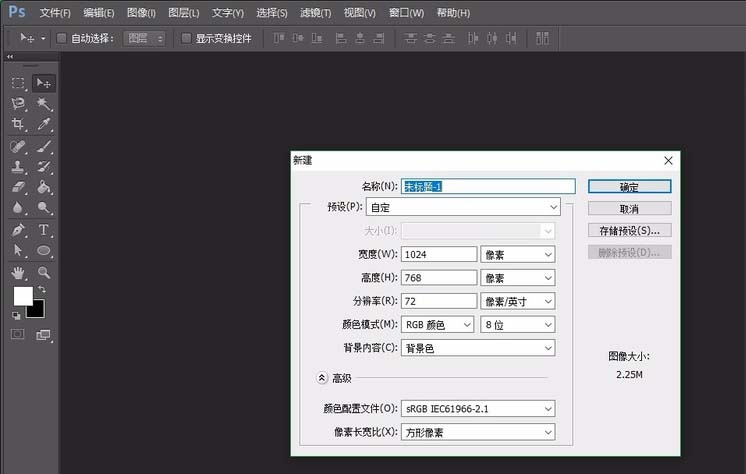This screenshot has height=474, width=746.
Task: Open the Move tool preset picker arrow
Action: pyautogui.click(x=43, y=38)
